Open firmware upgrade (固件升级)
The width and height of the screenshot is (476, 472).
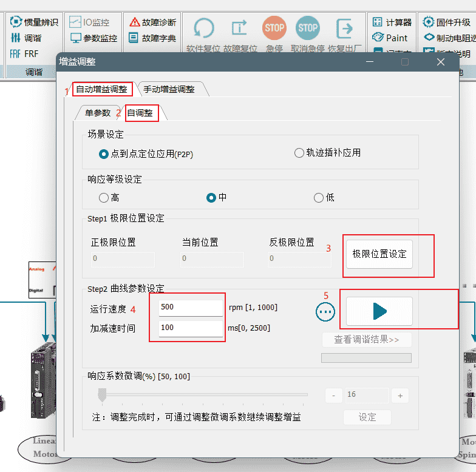pyautogui.click(x=447, y=22)
